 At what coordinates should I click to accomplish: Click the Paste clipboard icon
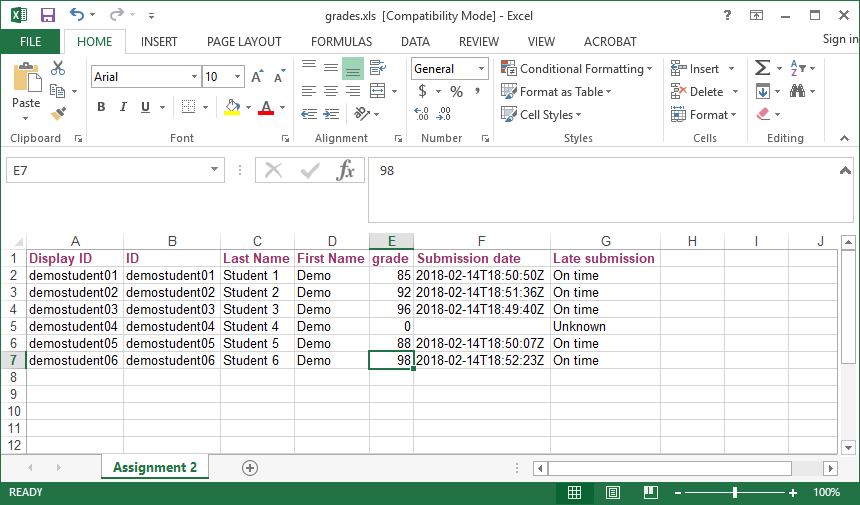pos(26,77)
